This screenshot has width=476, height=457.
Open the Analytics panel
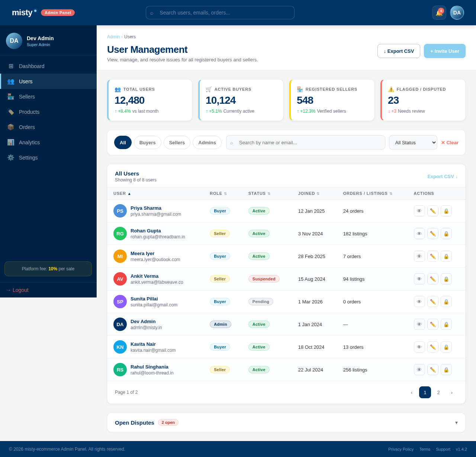click(29, 142)
